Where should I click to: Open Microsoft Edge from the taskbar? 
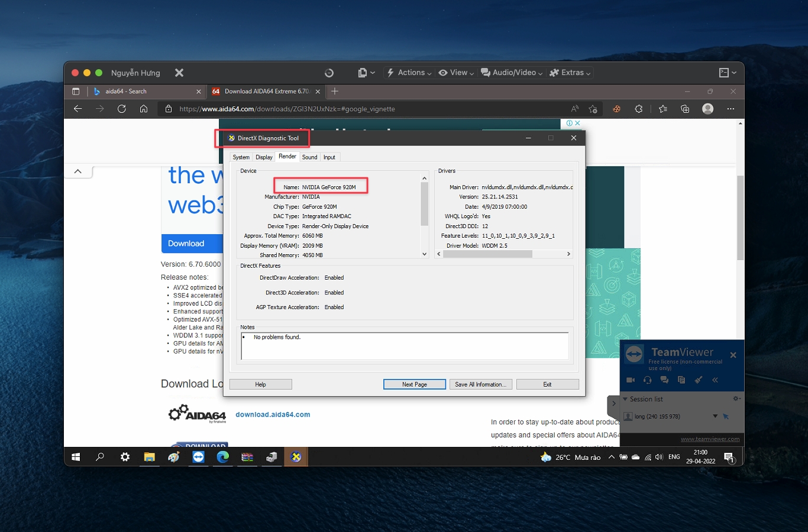222,457
